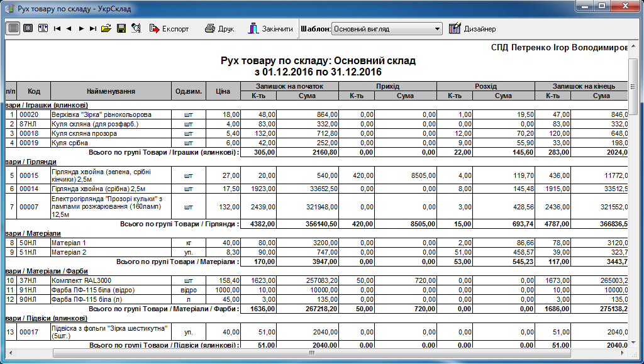
Task: Go to next report page
Action: click(81, 29)
